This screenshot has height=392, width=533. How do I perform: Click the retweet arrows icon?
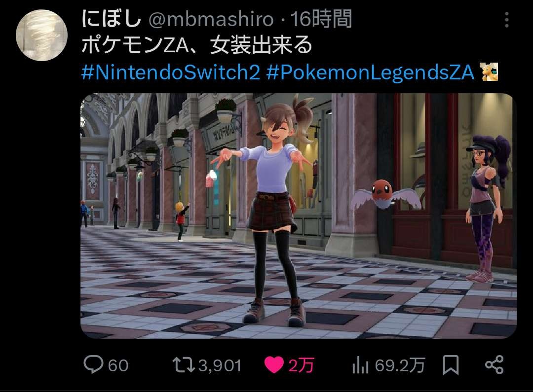point(184,365)
